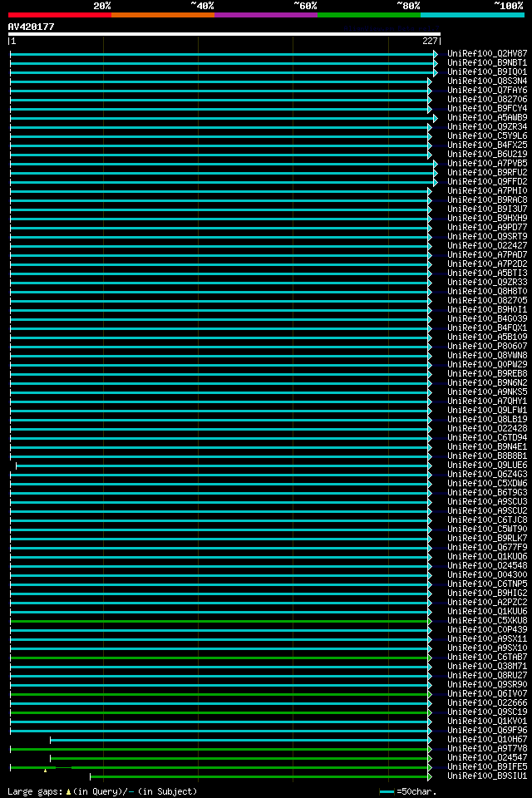Select the UniRef100_A9PD77 label
The image size is (532, 798).
487,228
